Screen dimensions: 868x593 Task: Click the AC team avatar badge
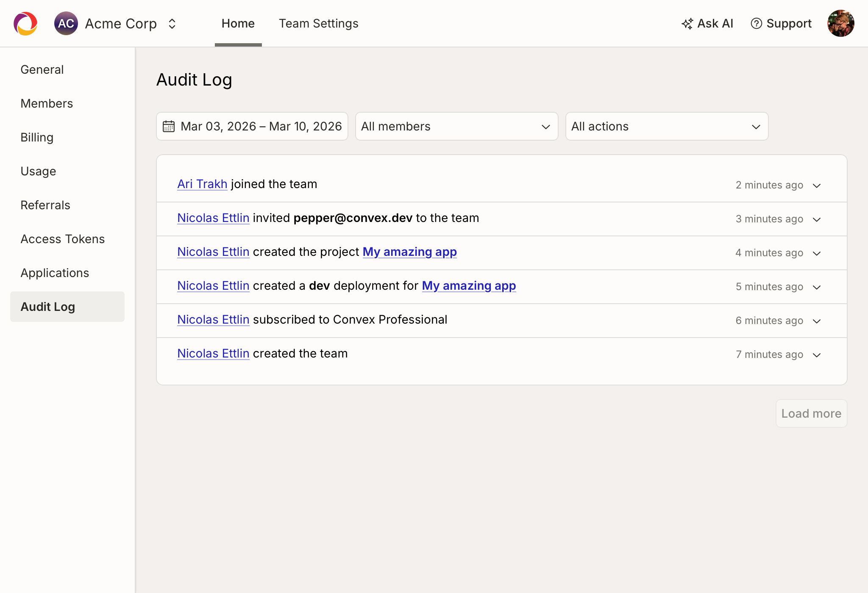coord(66,23)
